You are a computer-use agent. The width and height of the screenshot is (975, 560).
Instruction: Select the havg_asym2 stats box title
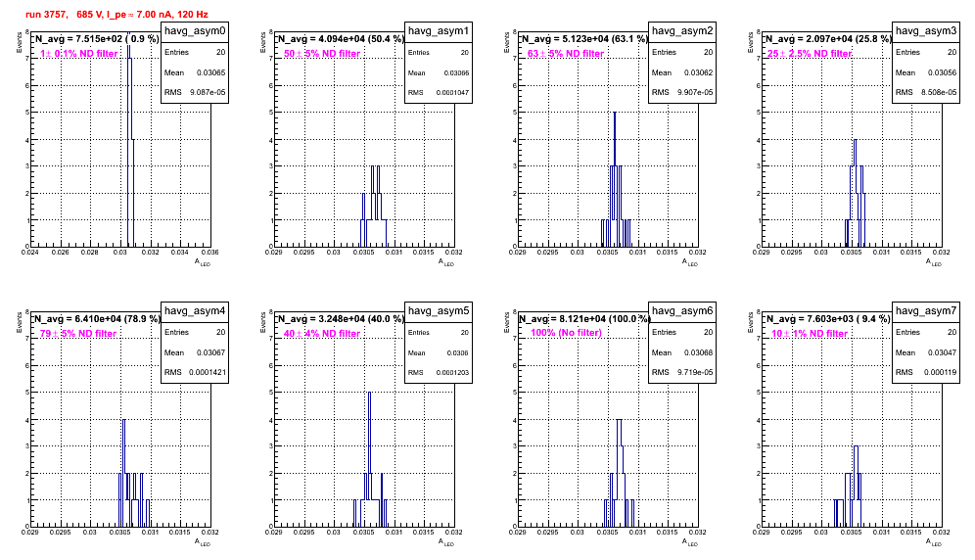pos(682,31)
